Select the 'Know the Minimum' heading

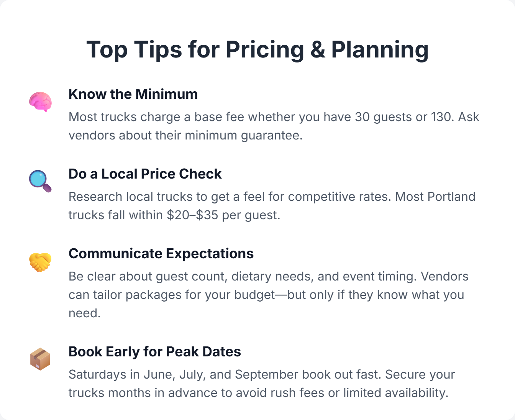tap(133, 94)
